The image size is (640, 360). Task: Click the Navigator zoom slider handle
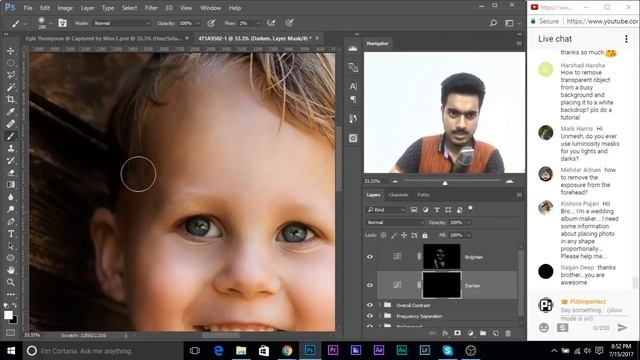(x=445, y=182)
